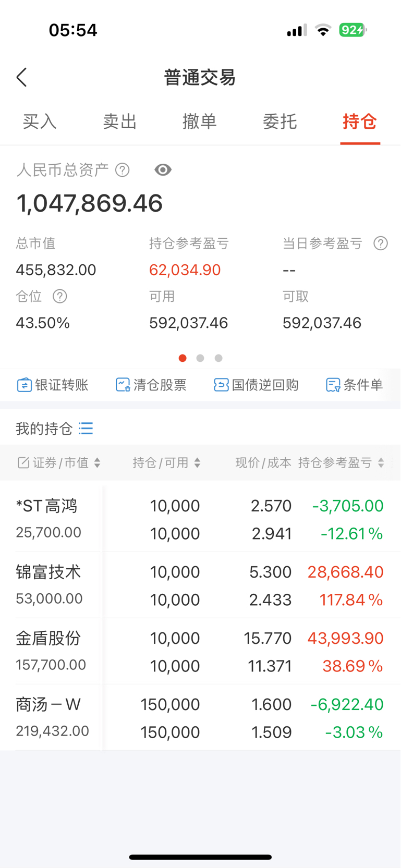Tap the cellular signal bars icon
Viewport: 401px width, 868px height.
click(x=297, y=30)
